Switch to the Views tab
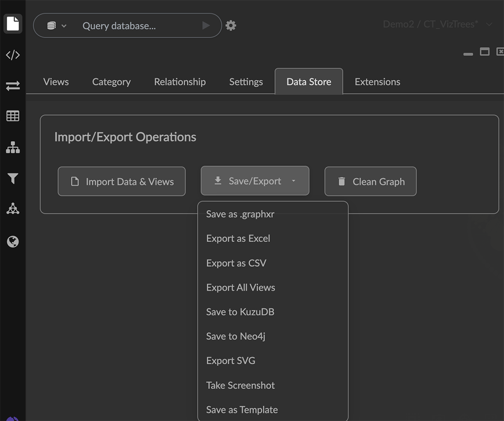This screenshot has width=504, height=421. pyautogui.click(x=56, y=82)
